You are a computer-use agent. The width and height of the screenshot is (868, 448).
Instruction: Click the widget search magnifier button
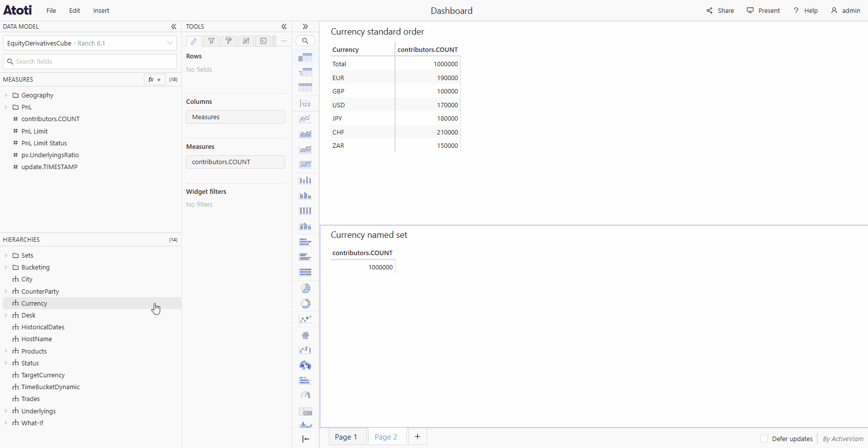pyautogui.click(x=305, y=41)
